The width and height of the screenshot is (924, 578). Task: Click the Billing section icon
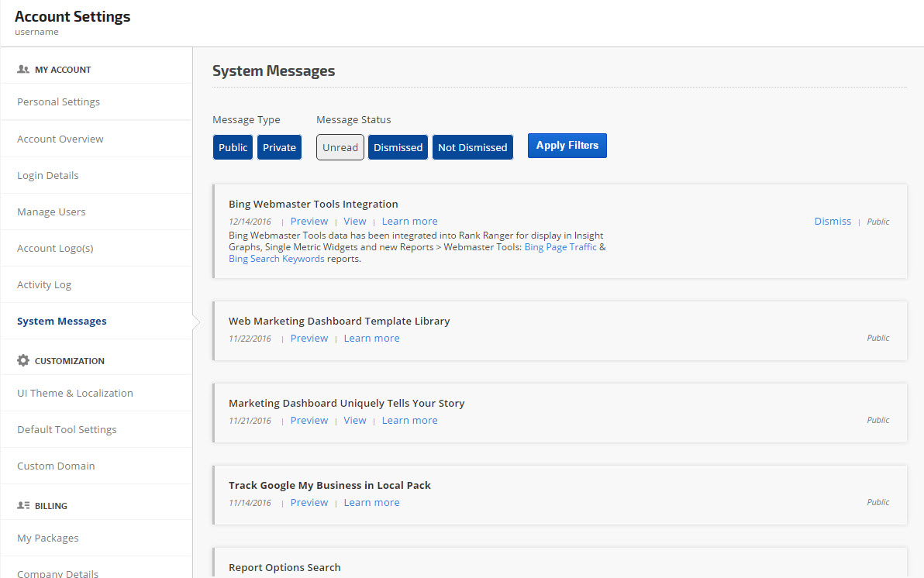tap(23, 506)
